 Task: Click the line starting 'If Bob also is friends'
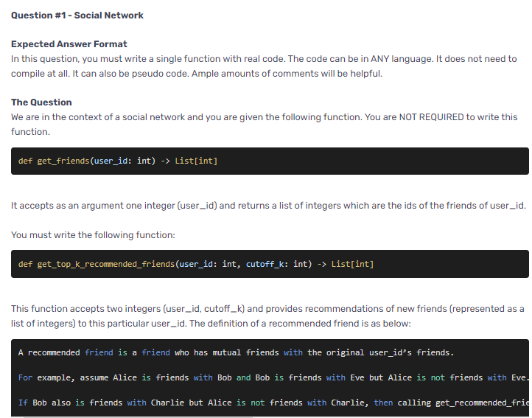273,403
